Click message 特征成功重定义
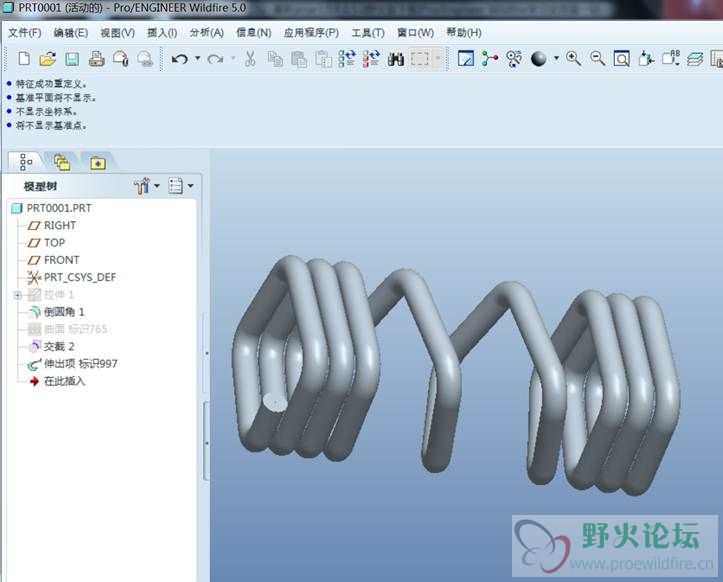 [x=51, y=84]
